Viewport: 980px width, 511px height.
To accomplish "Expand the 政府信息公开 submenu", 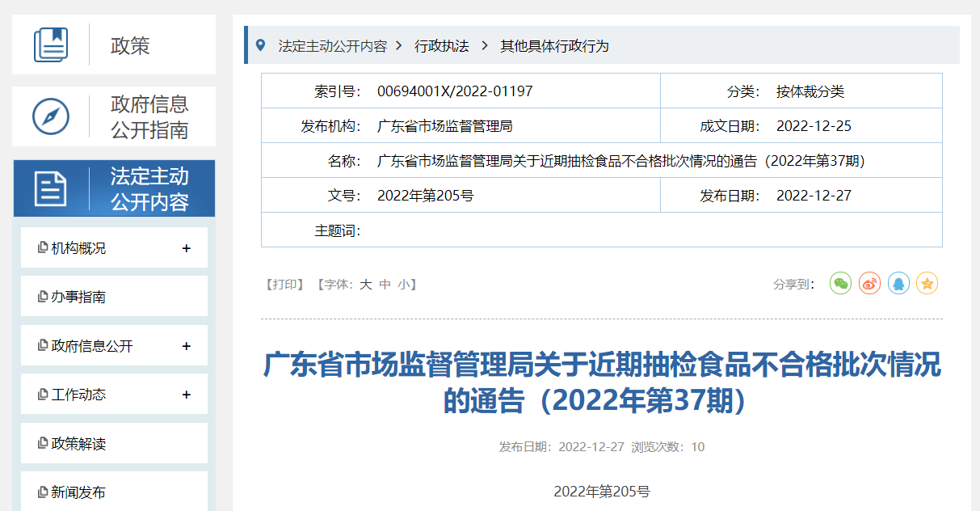I will (186, 346).
